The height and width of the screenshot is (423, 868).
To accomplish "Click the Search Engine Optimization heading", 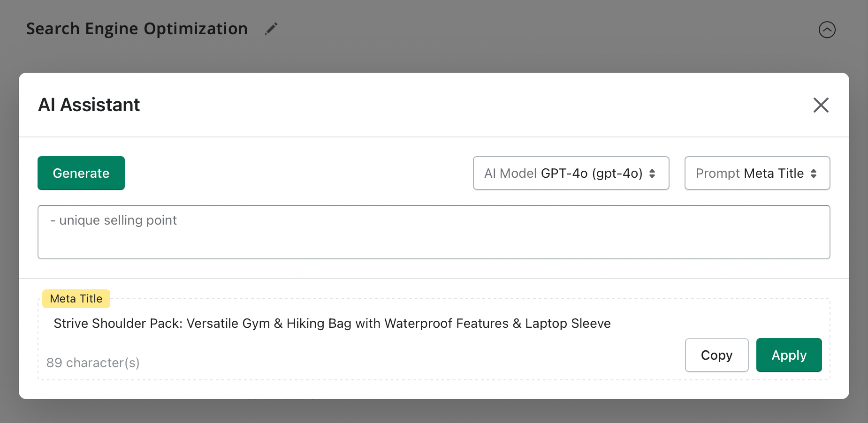I will click(137, 29).
